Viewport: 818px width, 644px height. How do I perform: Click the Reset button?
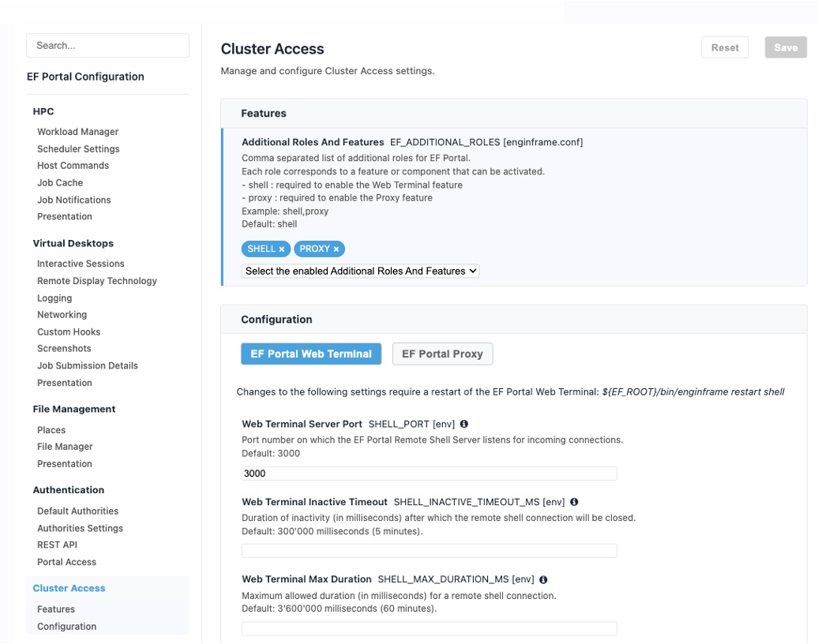click(724, 47)
